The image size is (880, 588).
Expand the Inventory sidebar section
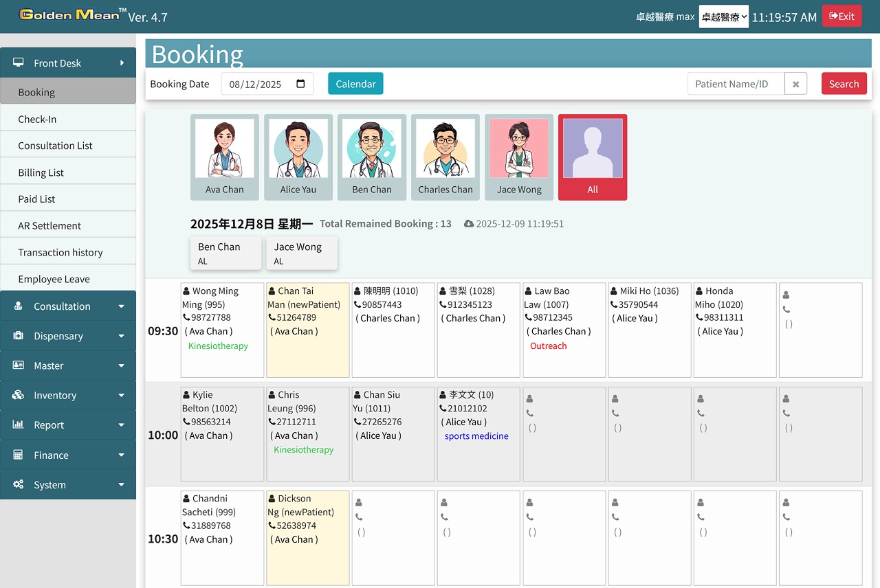68,396
